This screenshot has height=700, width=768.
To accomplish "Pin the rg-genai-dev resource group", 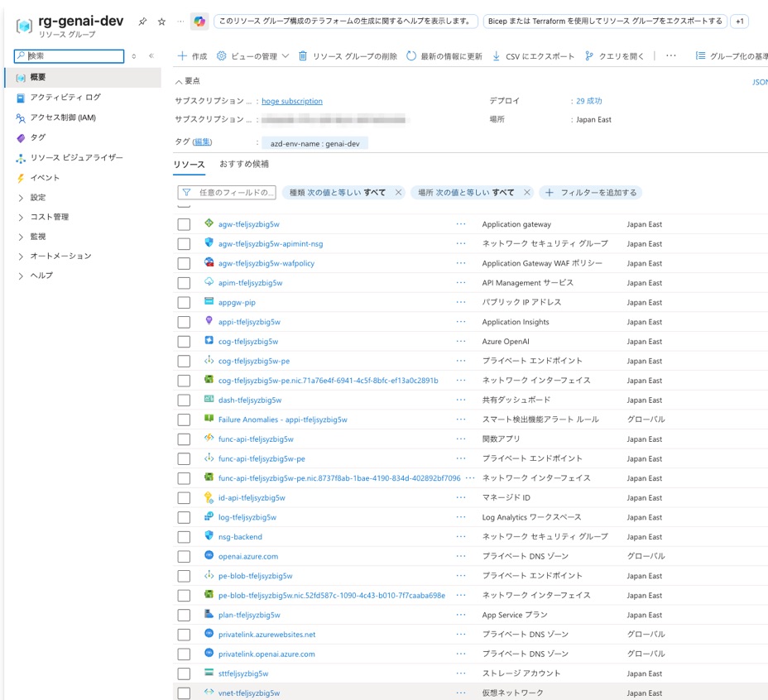I will (x=142, y=22).
